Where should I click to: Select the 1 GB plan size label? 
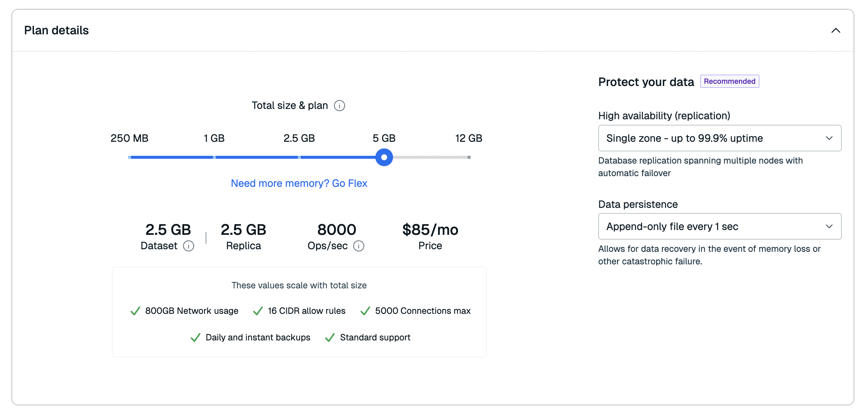tap(214, 138)
